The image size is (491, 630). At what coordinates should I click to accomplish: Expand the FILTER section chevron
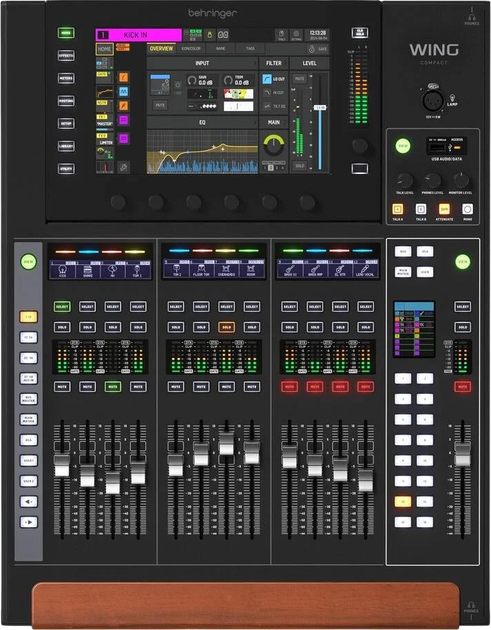(x=286, y=63)
